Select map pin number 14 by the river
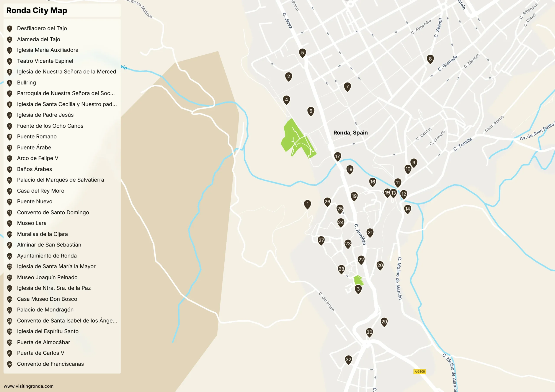Viewport: 555px width, 392px height. click(x=408, y=209)
